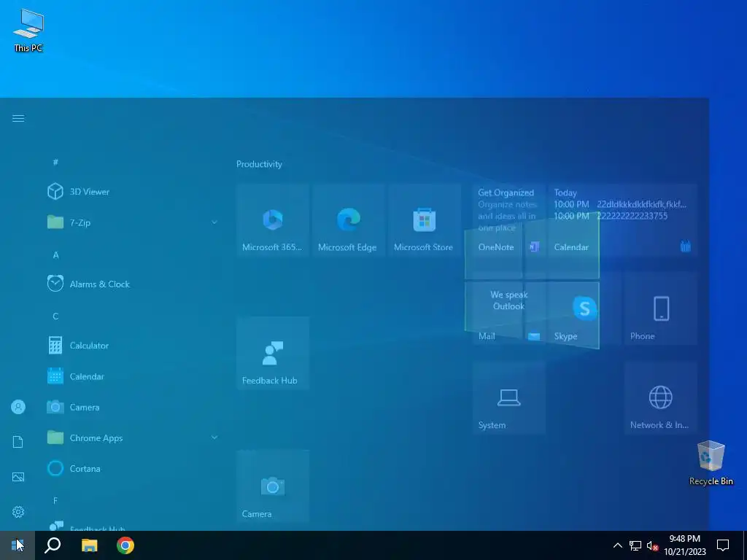Open the Feedback Hub tile
Viewport: 747px width, 560px height.
tap(273, 354)
